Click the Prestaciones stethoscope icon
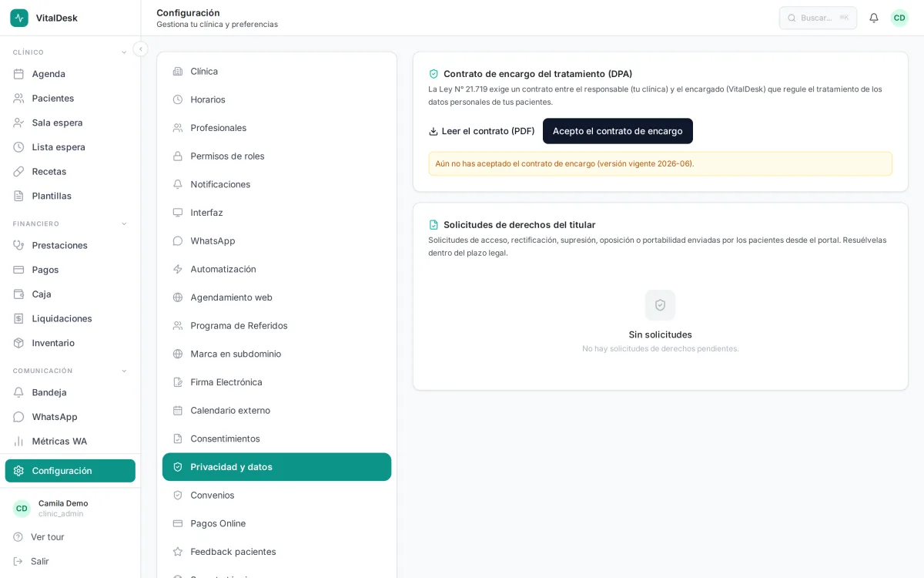The width and height of the screenshot is (924, 578). coord(18,245)
